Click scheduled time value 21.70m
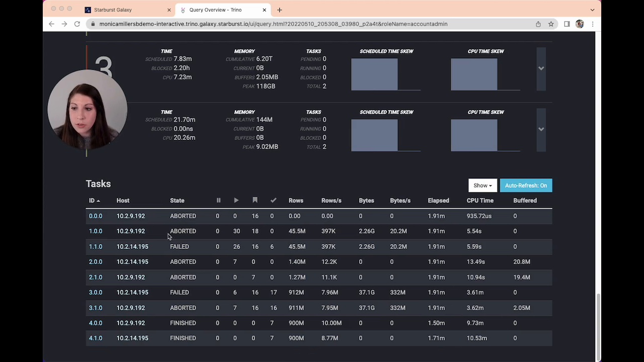Image resolution: width=644 pixels, height=362 pixels. point(184,120)
